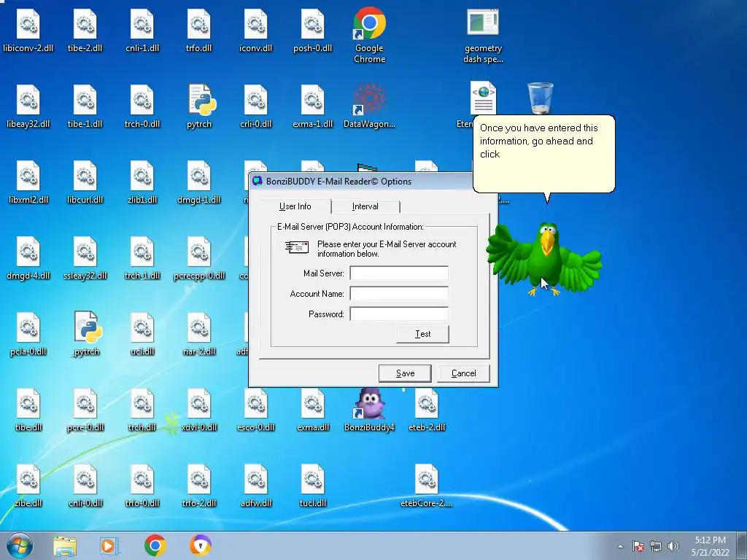Open the Windows Start menu

point(20,545)
